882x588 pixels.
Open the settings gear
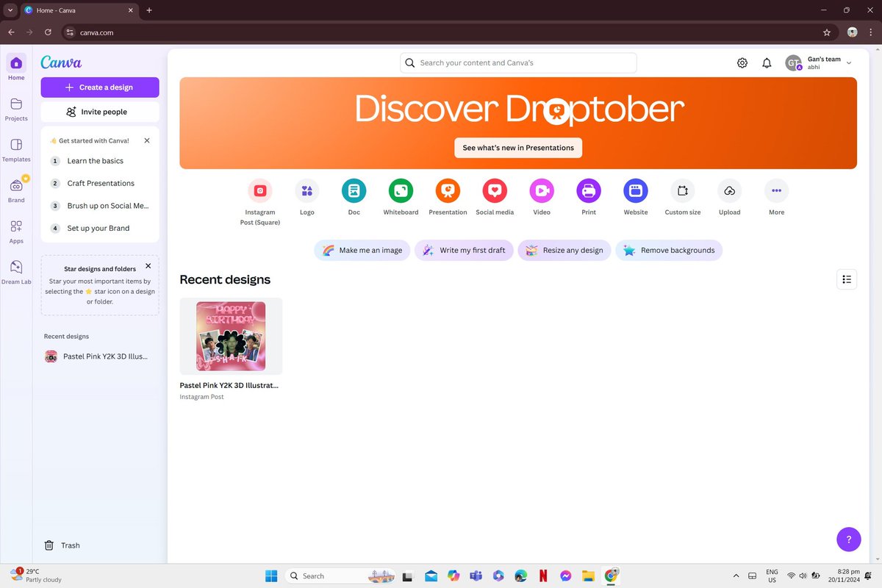742,63
